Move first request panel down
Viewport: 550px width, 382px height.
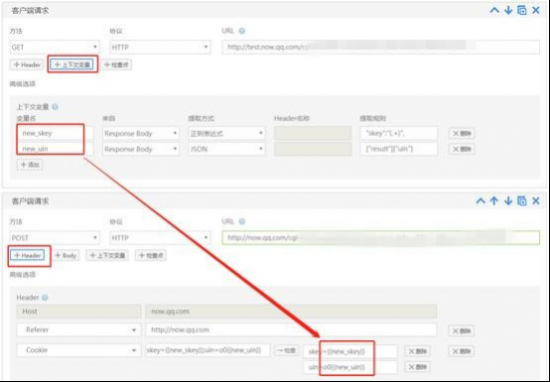tap(508, 10)
